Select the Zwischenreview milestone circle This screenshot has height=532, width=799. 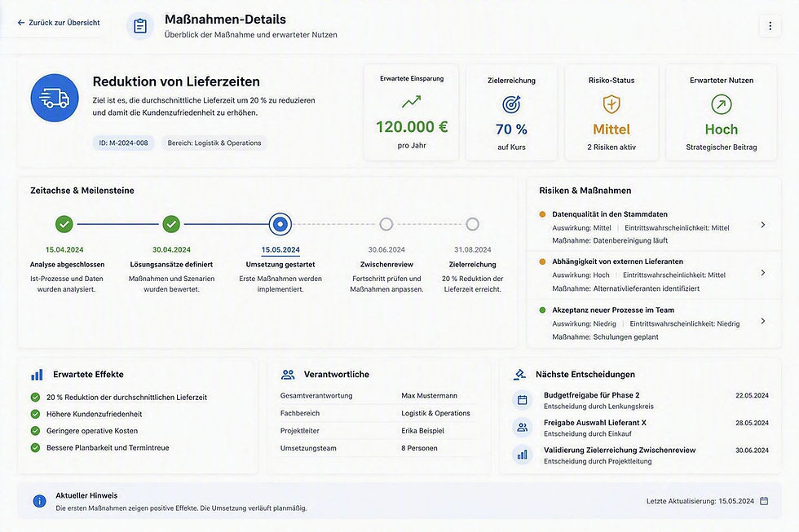click(386, 224)
